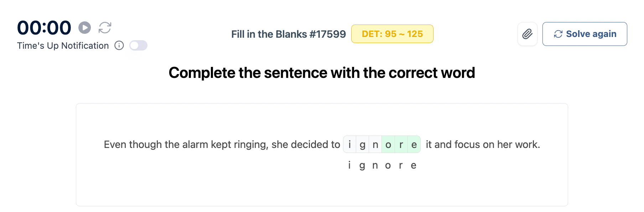Focus the blank box containing letter 'g'
Viewport: 644px width, 212px height.
pyautogui.click(x=363, y=144)
